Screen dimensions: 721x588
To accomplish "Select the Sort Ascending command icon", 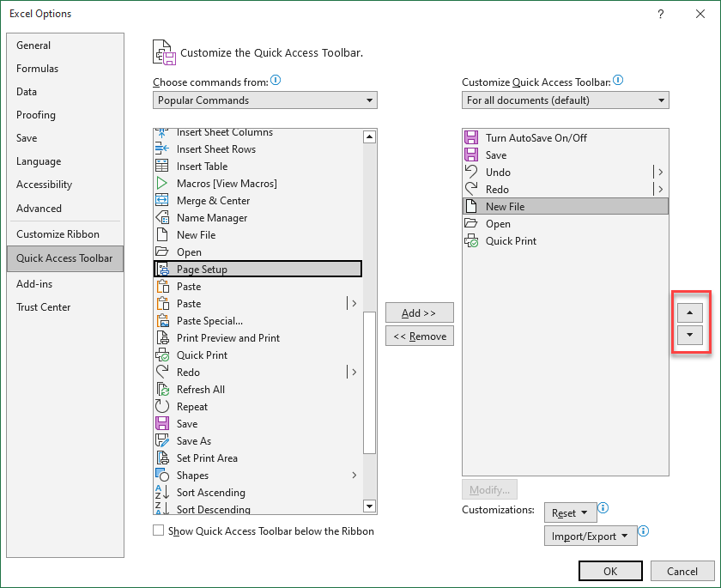I will pyautogui.click(x=162, y=492).
